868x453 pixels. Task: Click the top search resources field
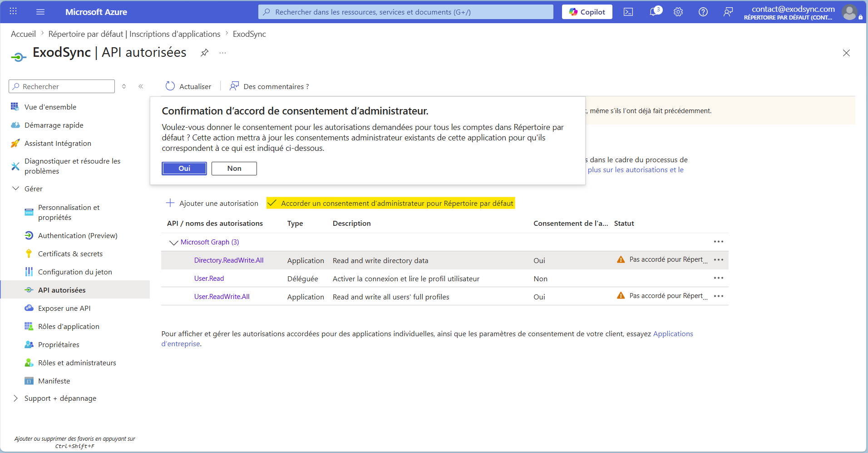pyautogui.click(x=406, y=12)
